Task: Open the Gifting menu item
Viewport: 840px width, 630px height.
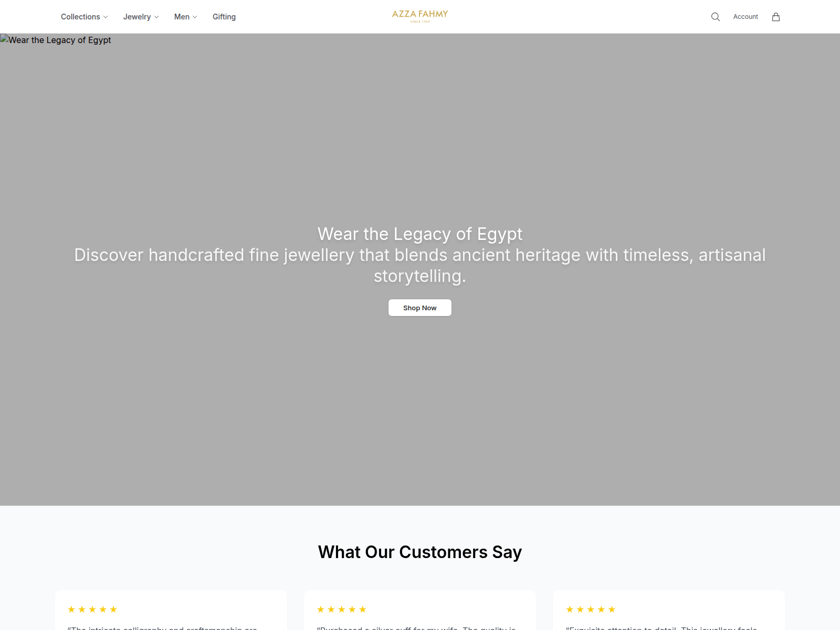Action: tap(224, 17)
